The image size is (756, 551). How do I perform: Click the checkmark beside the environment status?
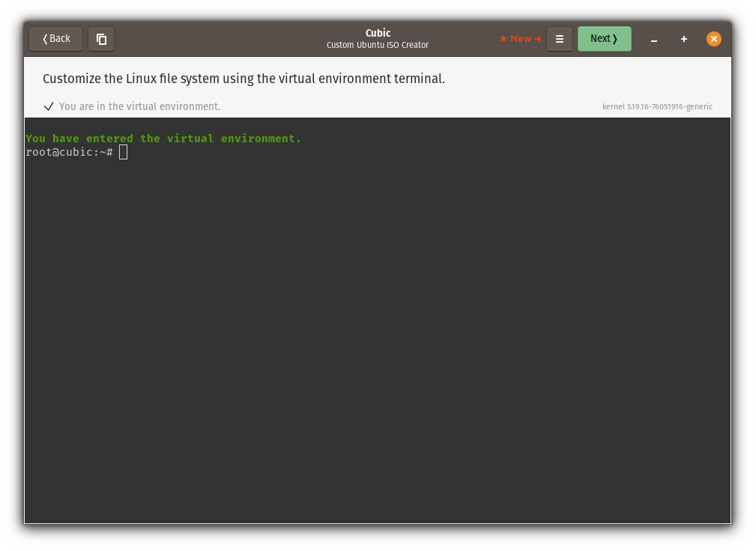click(x=49, y=106)
